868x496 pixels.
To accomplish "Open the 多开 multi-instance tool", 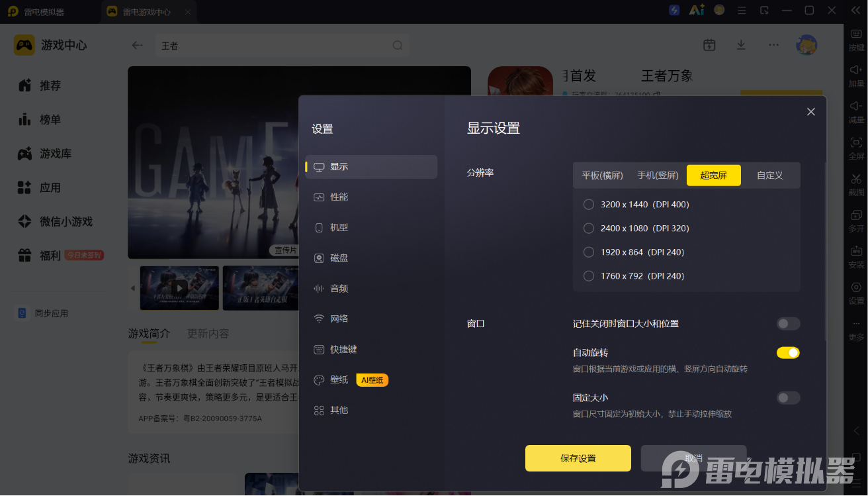I will point(856,221).
